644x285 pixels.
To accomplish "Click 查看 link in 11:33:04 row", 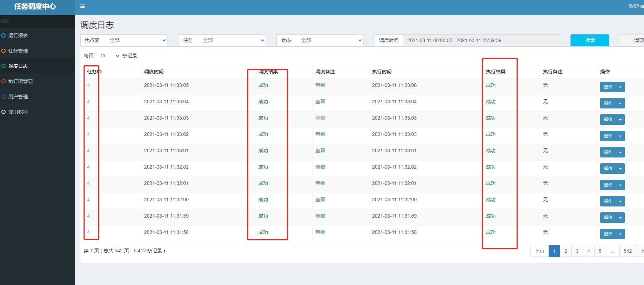I will coord(320,101).
